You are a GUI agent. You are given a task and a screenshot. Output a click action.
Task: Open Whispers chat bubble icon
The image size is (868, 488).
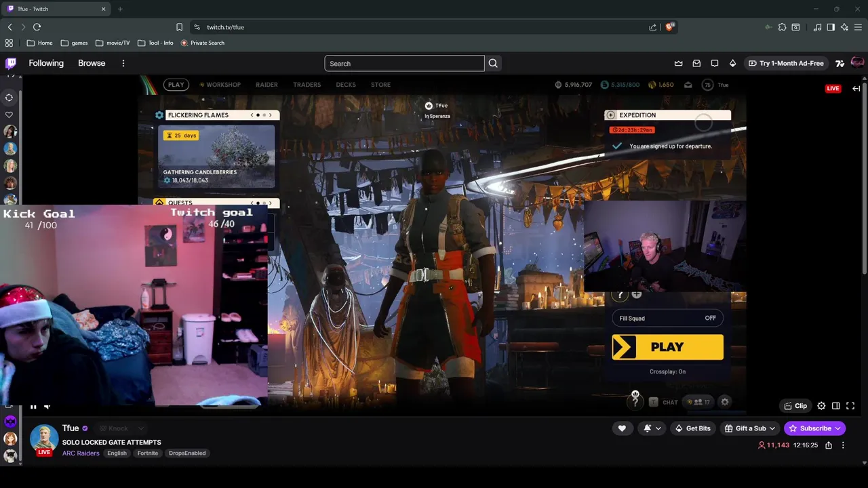point(715,63)
